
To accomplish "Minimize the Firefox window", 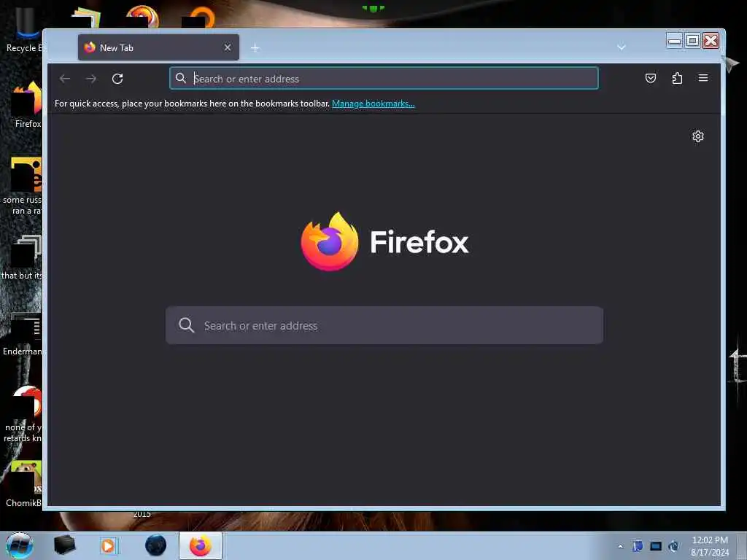I will click(674, 41).
